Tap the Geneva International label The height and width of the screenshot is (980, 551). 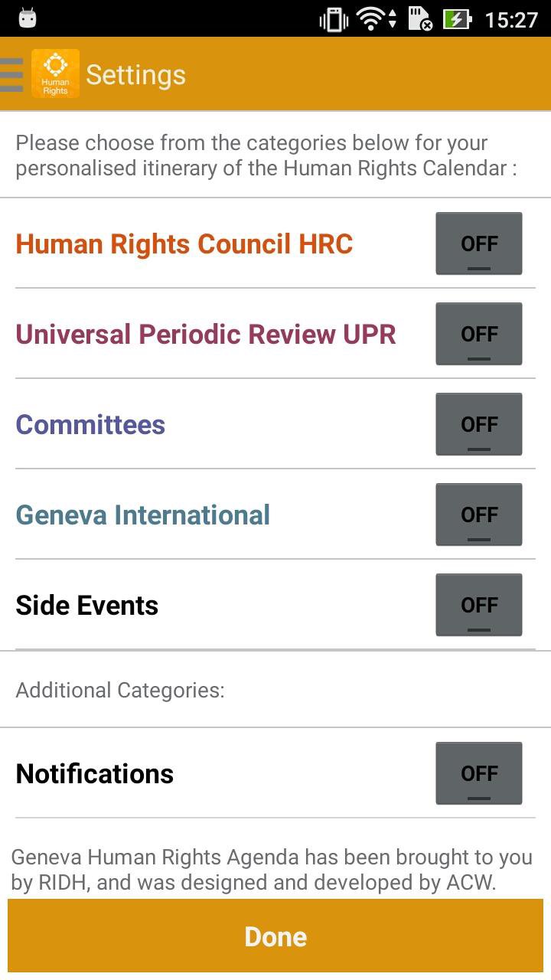(x=143, y=515)
